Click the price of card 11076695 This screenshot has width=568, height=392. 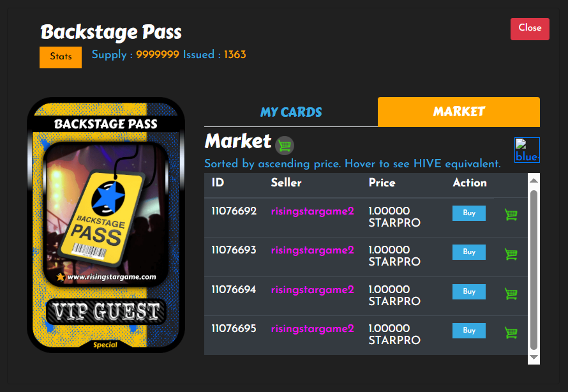tap(394, 334)
